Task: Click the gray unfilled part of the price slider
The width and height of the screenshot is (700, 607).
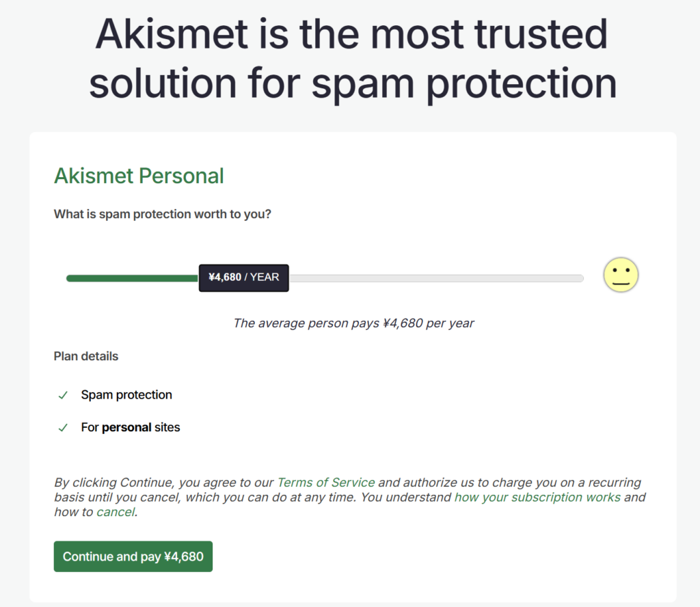Action: pos(436,278)
